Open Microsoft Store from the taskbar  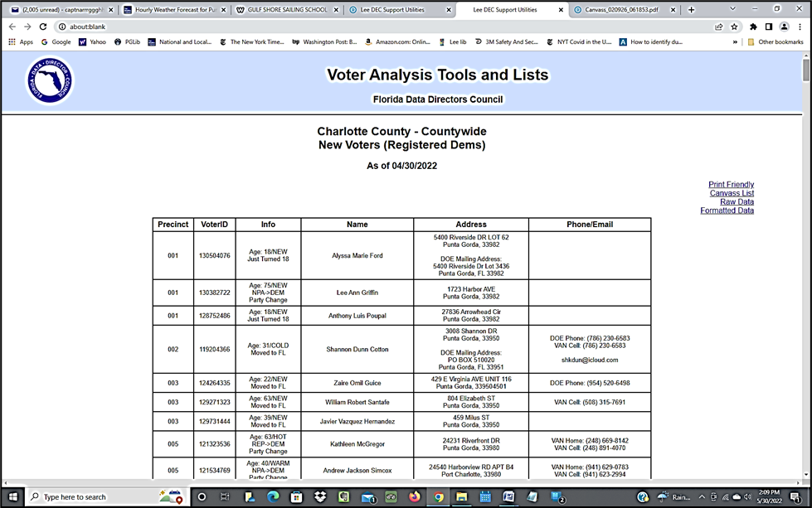click(296, 497)
